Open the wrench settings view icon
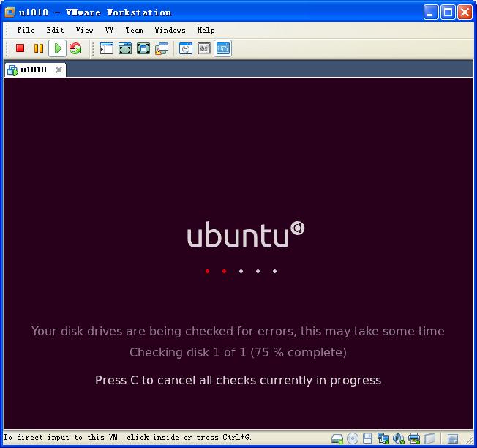The height and width of the screenshot is (448, 477). point(186,48)
